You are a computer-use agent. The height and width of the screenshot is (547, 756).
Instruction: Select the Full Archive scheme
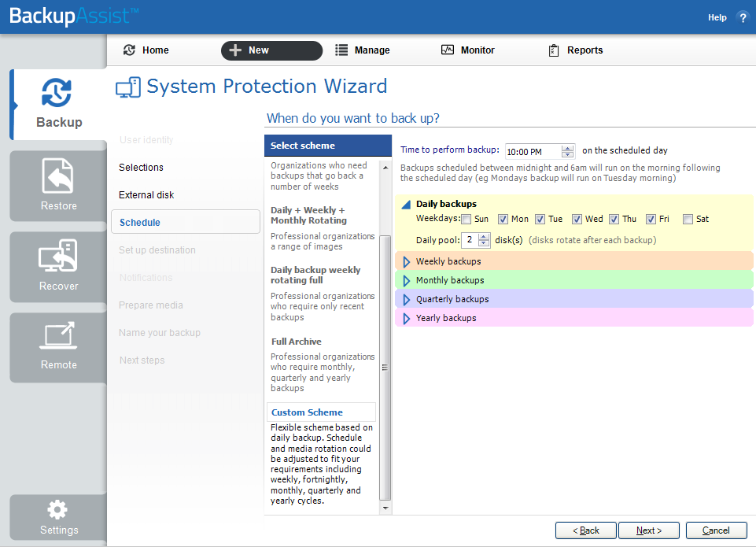tap(296, 342)
